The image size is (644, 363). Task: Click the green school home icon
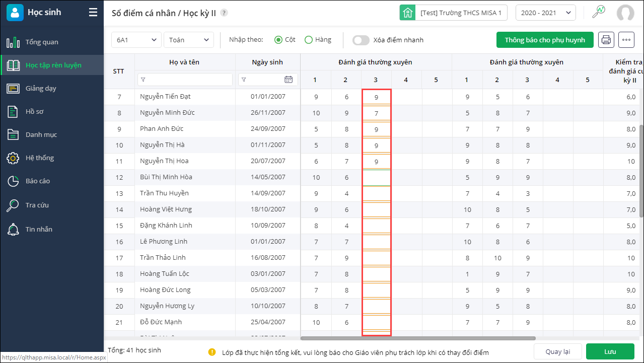click(x=407, y=13)
